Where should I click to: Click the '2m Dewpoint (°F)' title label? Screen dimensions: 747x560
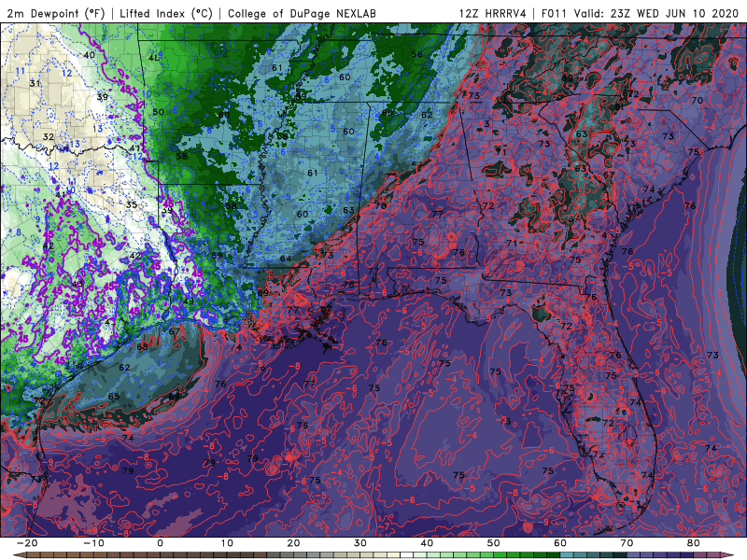56,13
